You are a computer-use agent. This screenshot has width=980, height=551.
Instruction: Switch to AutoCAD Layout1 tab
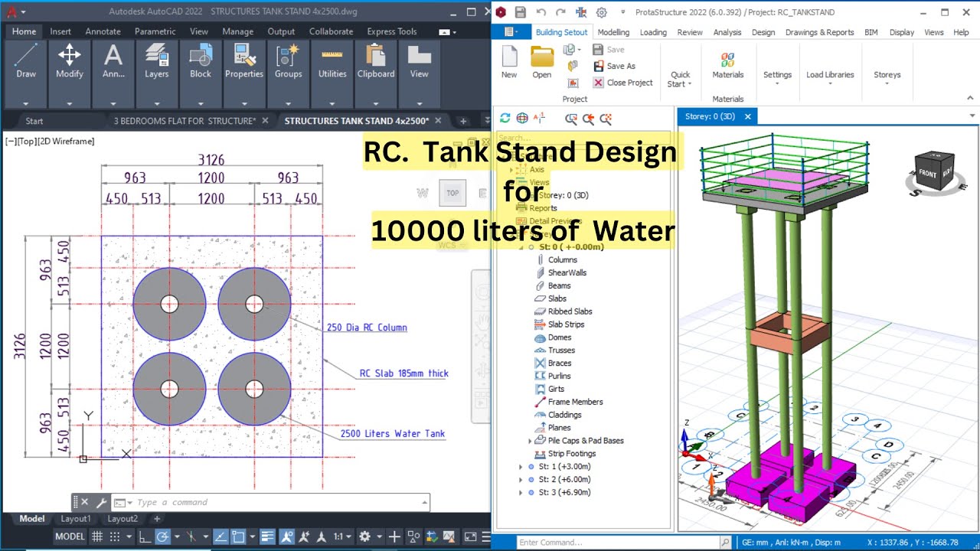(75, 519)
